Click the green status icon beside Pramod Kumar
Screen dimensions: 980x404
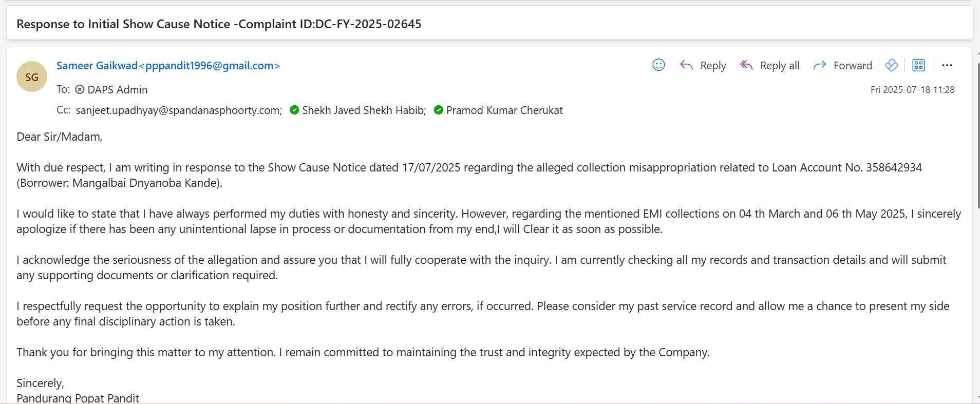[x=439, y=110]
